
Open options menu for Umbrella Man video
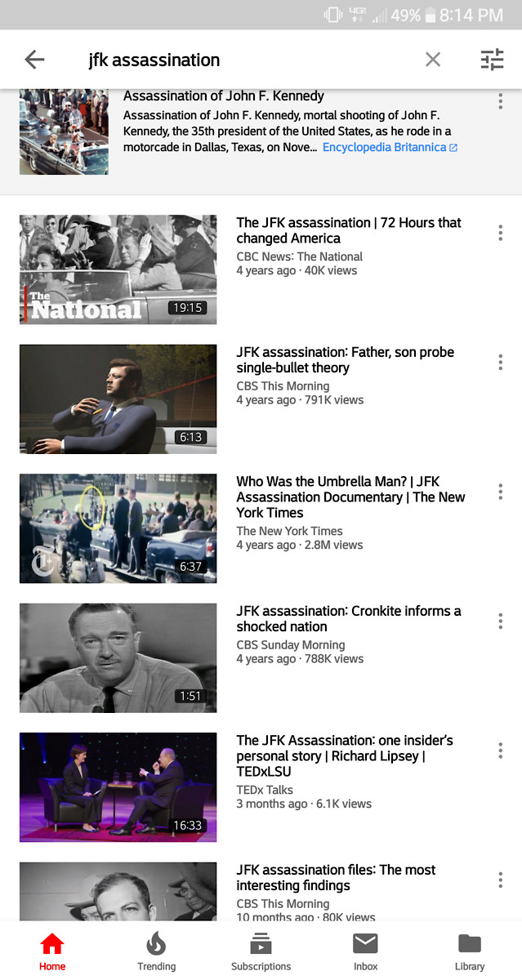[x=500, y=492]
